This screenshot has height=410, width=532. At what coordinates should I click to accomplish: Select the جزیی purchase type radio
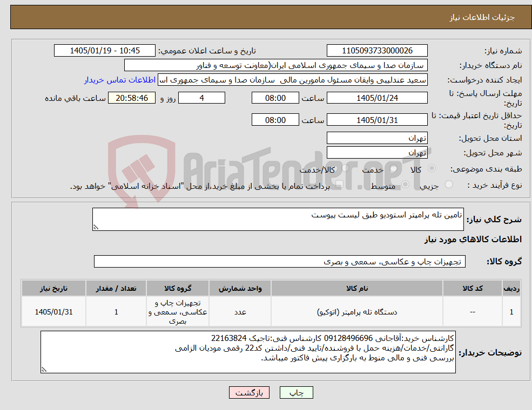(448, 184)
